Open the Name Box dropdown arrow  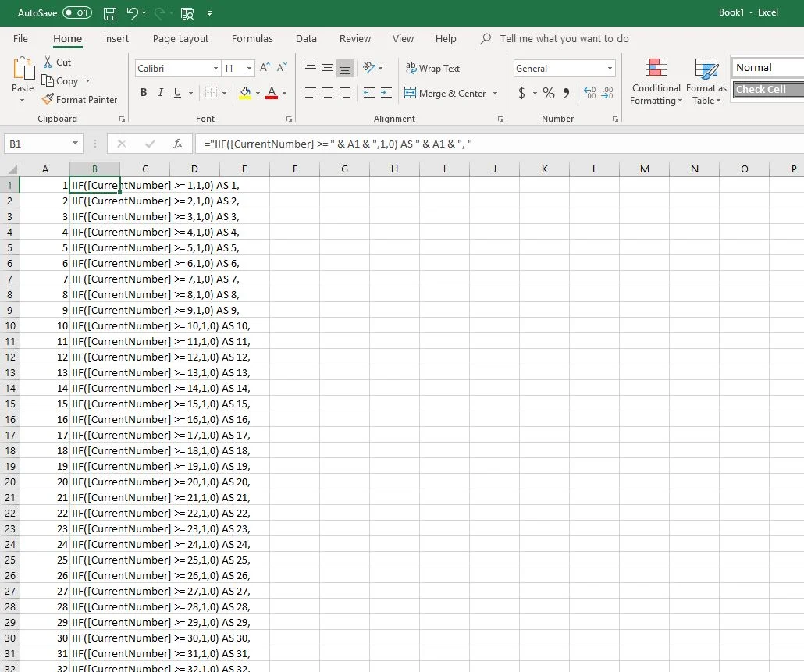[x=75, y=144]
